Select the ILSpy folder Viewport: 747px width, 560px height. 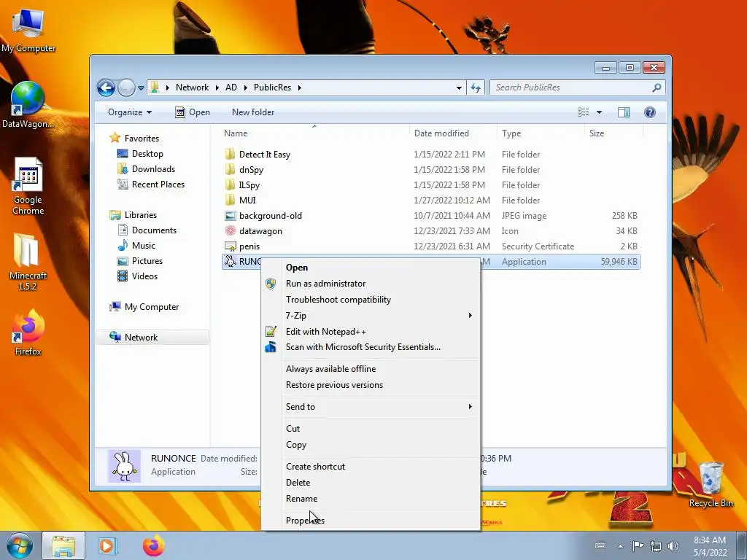[x=249, y=184]
